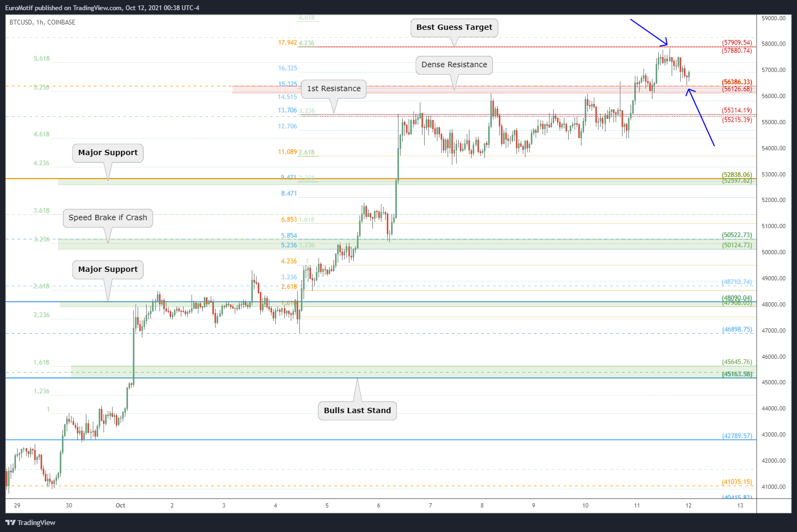Click the 52000.00 price axis tick
797x532 pixels.
point(774,200)
